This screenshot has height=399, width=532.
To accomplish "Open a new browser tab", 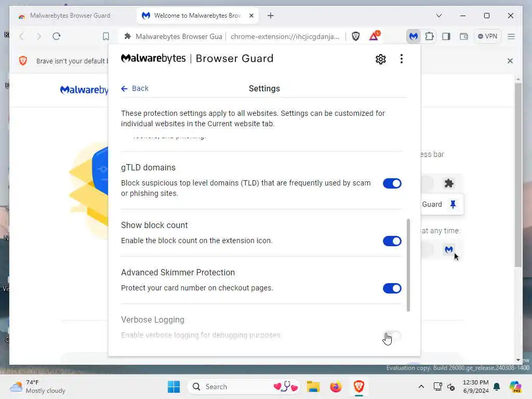I will [x=270, y=16].
